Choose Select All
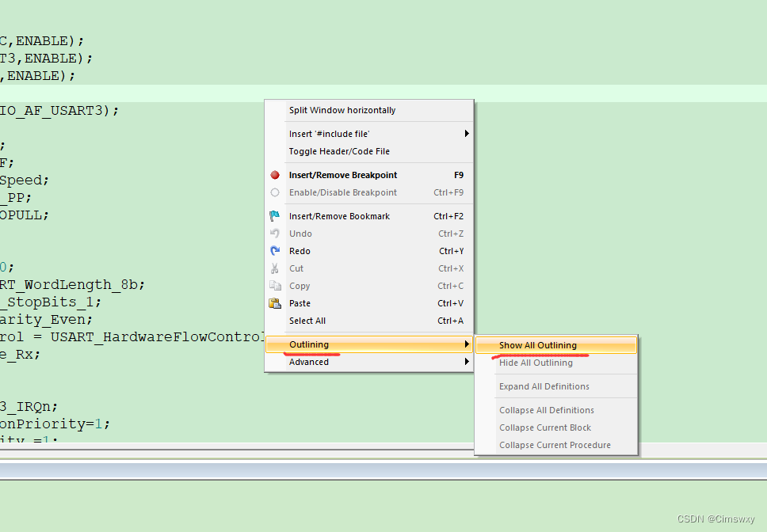This screenshot has height=532, width=767. [369, 321]
